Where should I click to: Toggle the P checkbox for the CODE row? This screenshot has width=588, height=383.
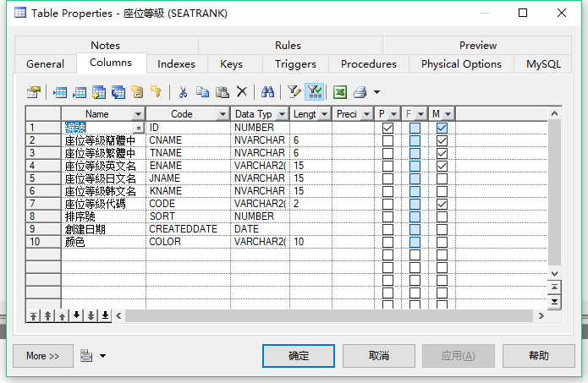(387, 205)
